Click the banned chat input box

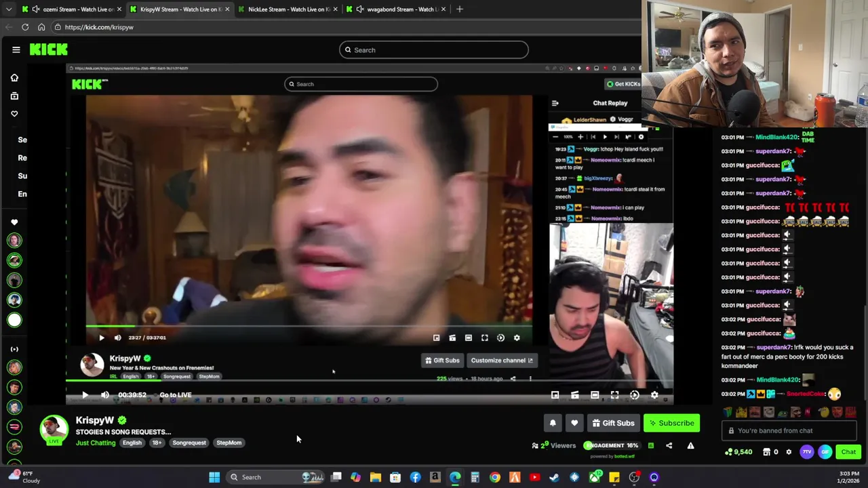click(789, 430)
